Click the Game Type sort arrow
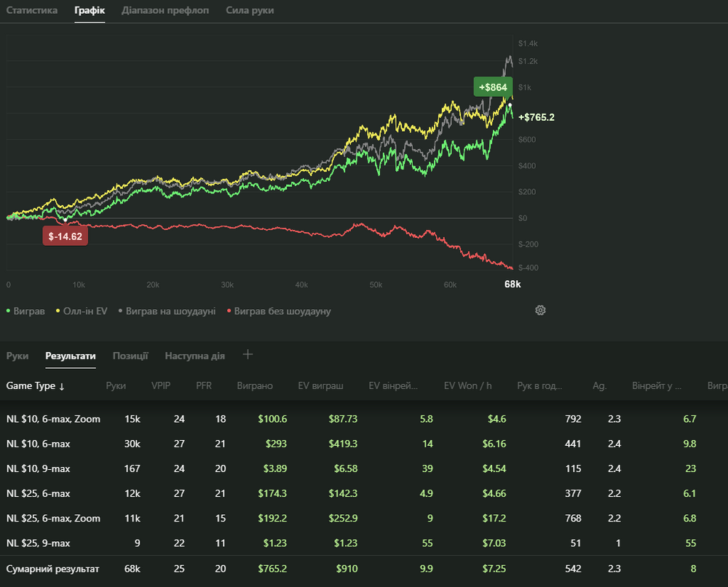 point(62,386)
